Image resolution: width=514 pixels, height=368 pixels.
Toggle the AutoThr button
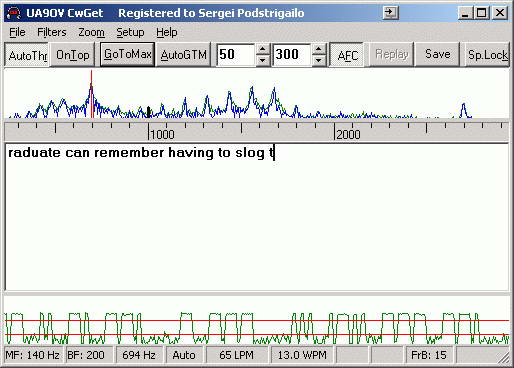[x=27, y=55]
